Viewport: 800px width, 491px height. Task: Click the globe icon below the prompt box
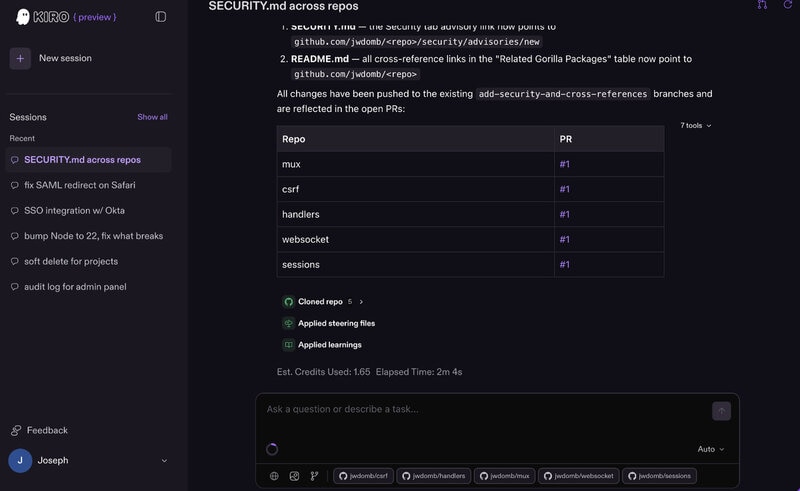pyautogui.click(x=274, y=476)
